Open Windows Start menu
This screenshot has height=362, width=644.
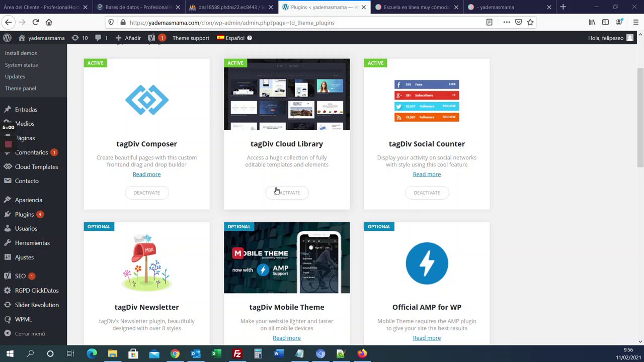tap(10, 353)
